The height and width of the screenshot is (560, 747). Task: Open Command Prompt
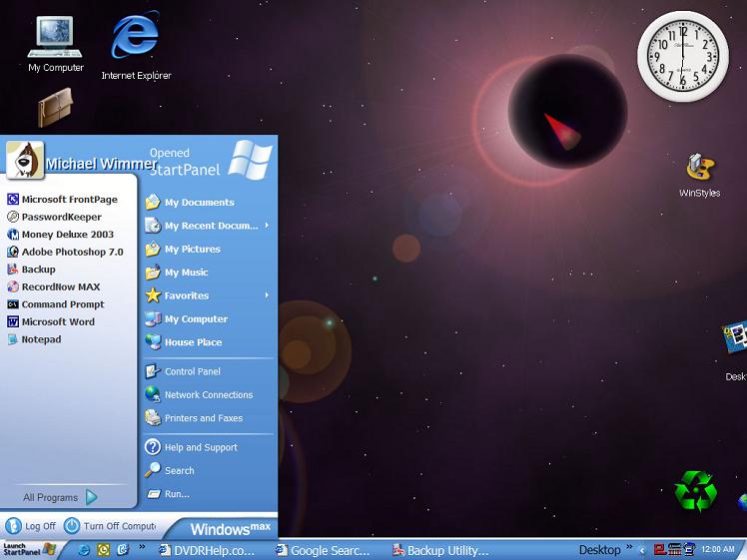tap(56, 304)
